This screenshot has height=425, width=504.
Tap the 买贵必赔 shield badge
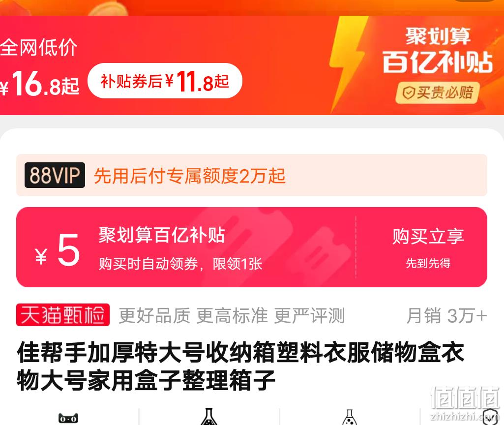[x=438, y=93]
